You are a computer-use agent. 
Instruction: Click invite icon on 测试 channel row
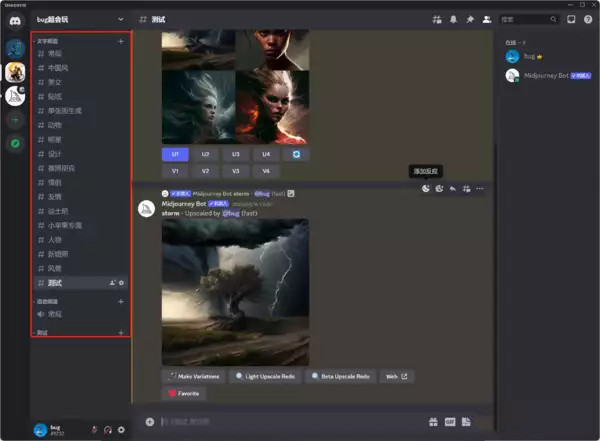coord(112,283)
